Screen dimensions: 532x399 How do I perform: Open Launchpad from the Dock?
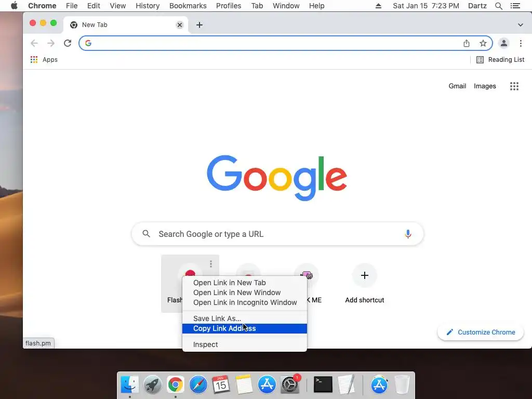click(x=152, y=385)
